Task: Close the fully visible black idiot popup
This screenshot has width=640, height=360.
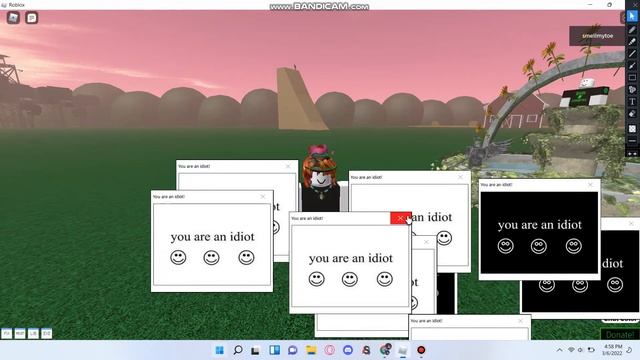Action: 590,185
